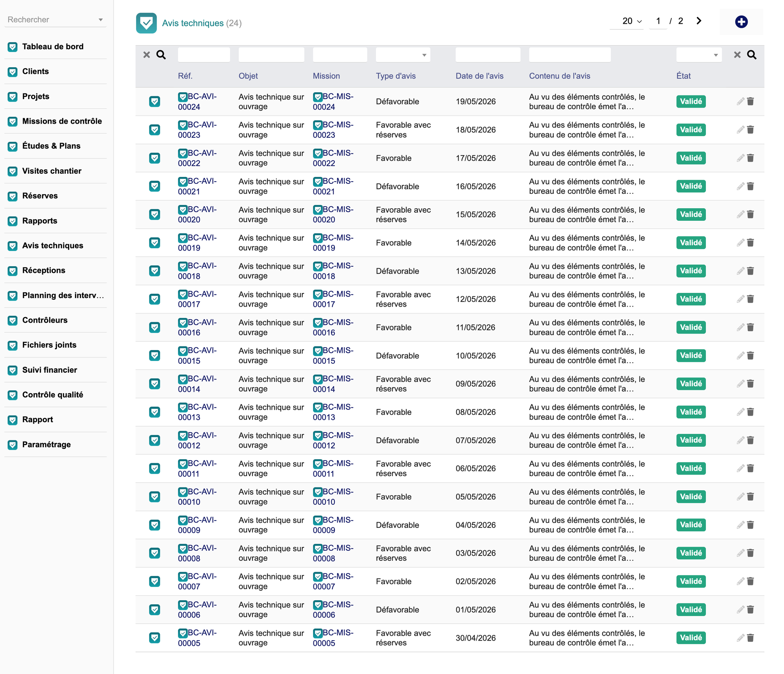784x674 pixels.
Task: Go to next page arrow
Action: pos(699,21)
